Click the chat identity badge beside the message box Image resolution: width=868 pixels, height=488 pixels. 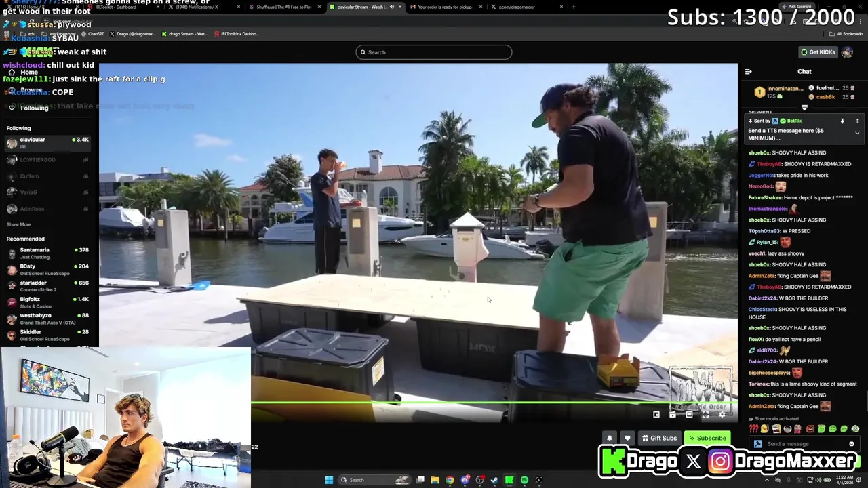757,444
